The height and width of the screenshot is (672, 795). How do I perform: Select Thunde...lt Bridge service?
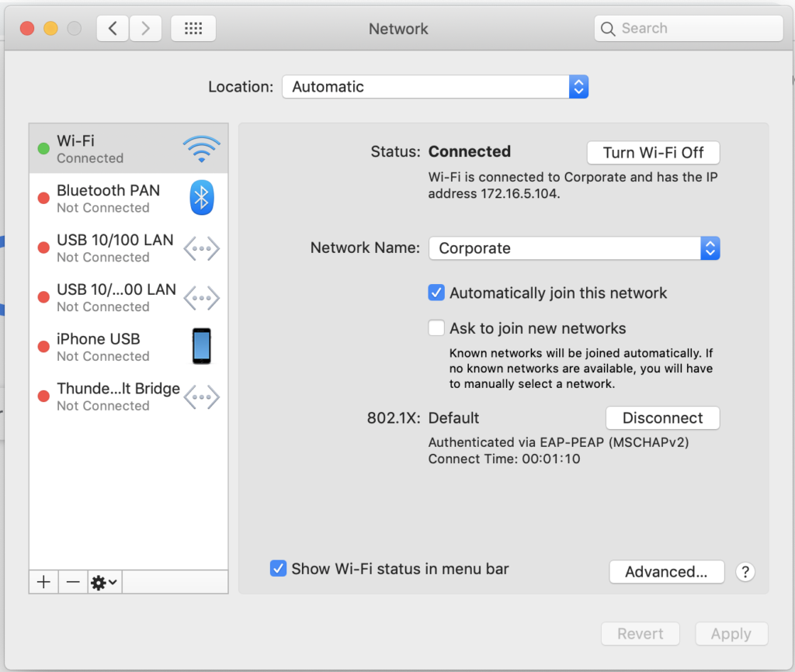tap(128, 397)
